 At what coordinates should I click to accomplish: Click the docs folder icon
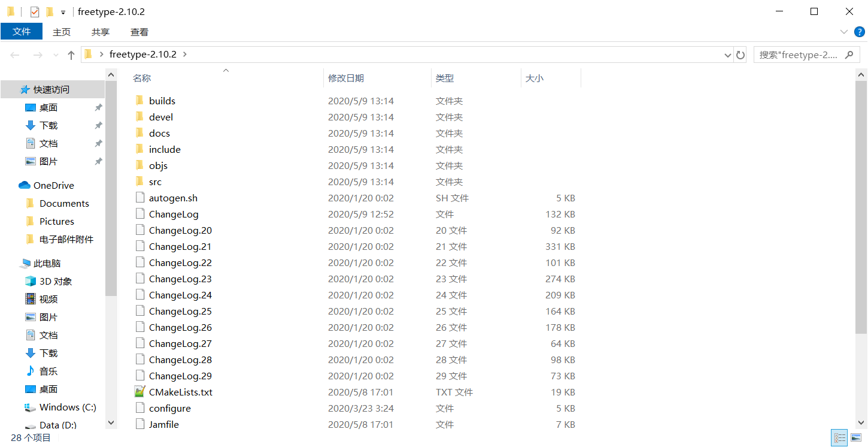[139, 133]
